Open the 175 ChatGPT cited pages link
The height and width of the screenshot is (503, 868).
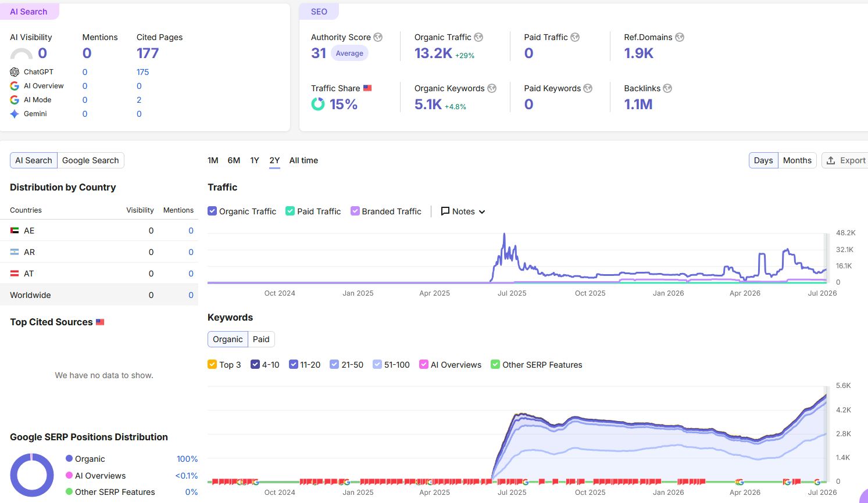pos(142,72)
